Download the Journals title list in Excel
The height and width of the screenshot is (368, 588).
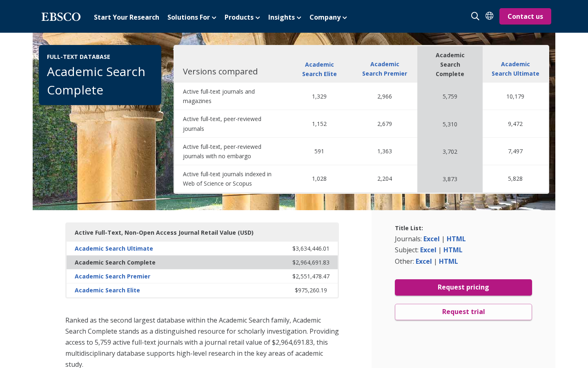[431, 239]
